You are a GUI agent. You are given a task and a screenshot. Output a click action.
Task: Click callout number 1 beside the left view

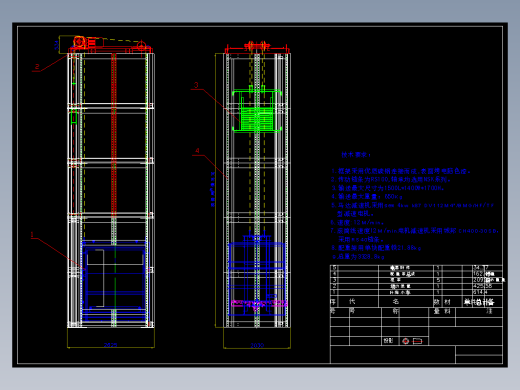tap(32, 235)
